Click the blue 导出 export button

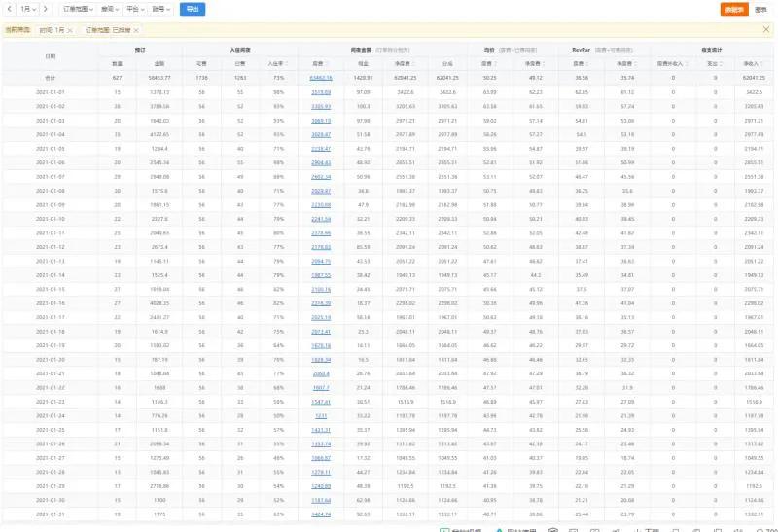pyautogui.click(x=193, y=9)
